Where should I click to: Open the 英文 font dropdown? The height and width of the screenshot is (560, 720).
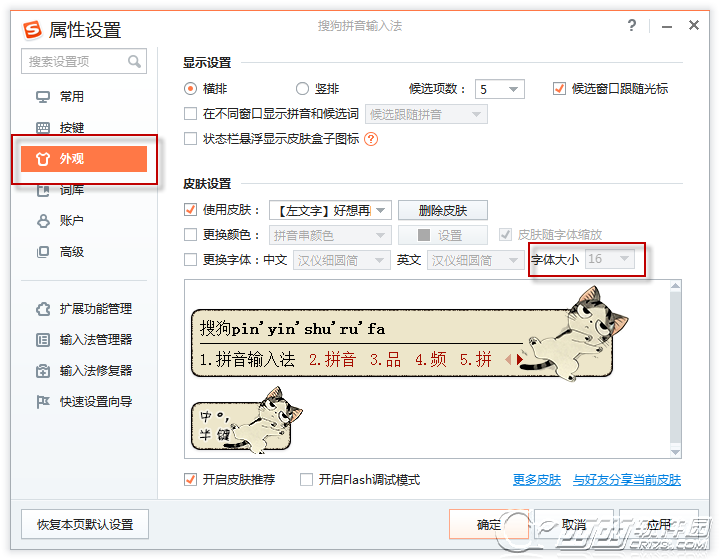point(476,260)
